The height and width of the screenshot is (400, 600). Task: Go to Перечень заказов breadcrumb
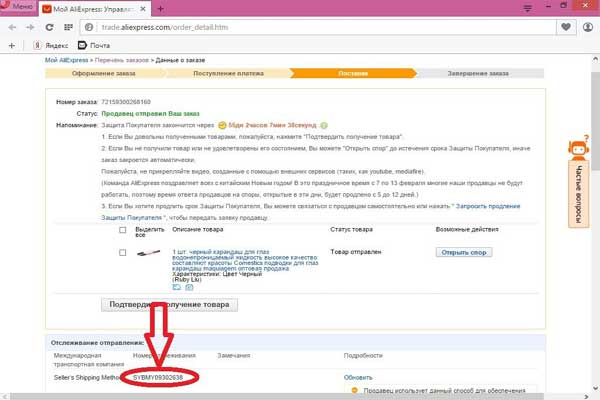(122, 60)
